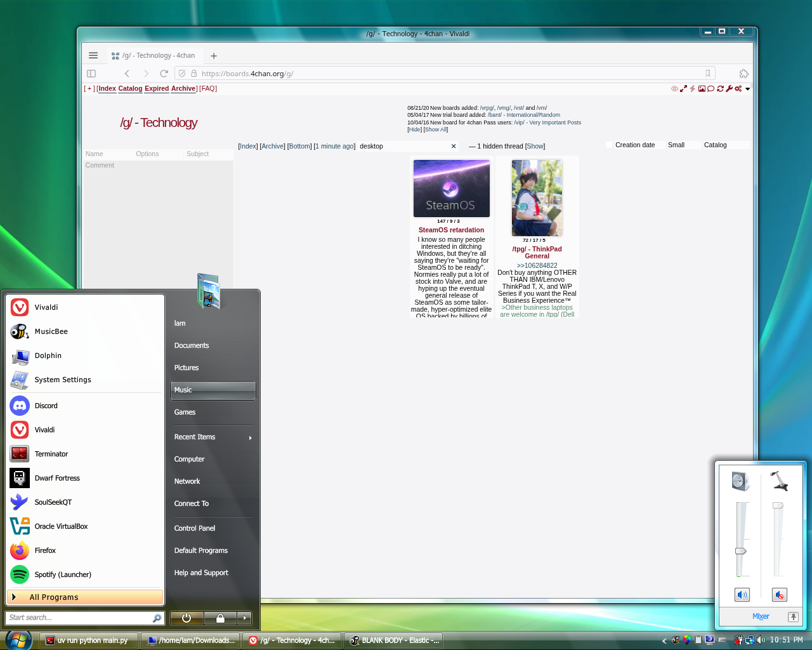Mute the speaker with the blue speaker button

point(742,595)
